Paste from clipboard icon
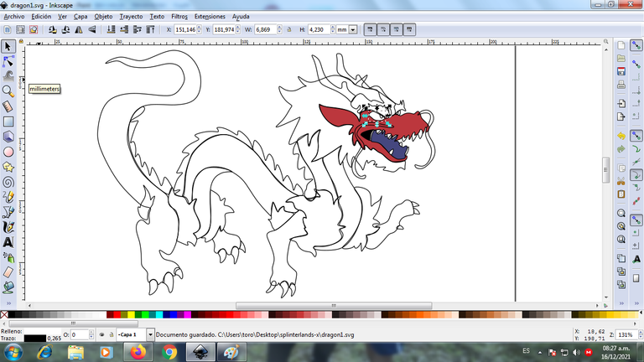Screen dimensions: 644x362 point(621,194)
